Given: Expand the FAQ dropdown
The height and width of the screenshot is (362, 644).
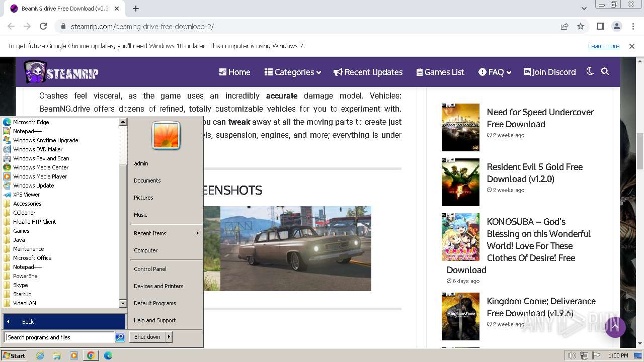Looking at the screenshot, I should point(495,72).
